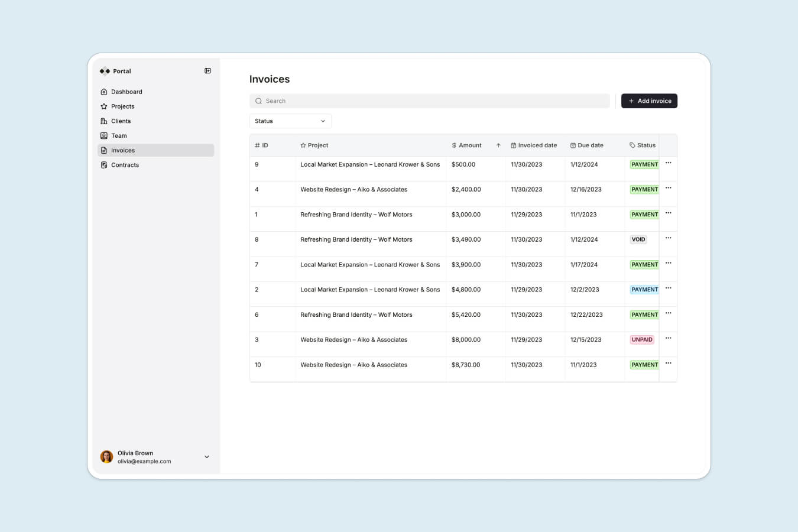Select Invoices in the sidebar
The height and width of the screenshot is (532, 798).
[155, 150]
